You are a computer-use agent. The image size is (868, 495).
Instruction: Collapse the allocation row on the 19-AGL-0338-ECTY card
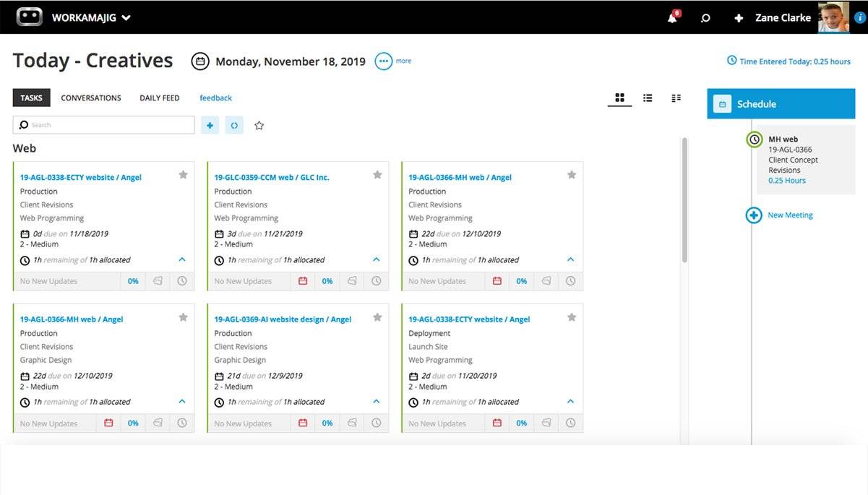click(181, 259)
